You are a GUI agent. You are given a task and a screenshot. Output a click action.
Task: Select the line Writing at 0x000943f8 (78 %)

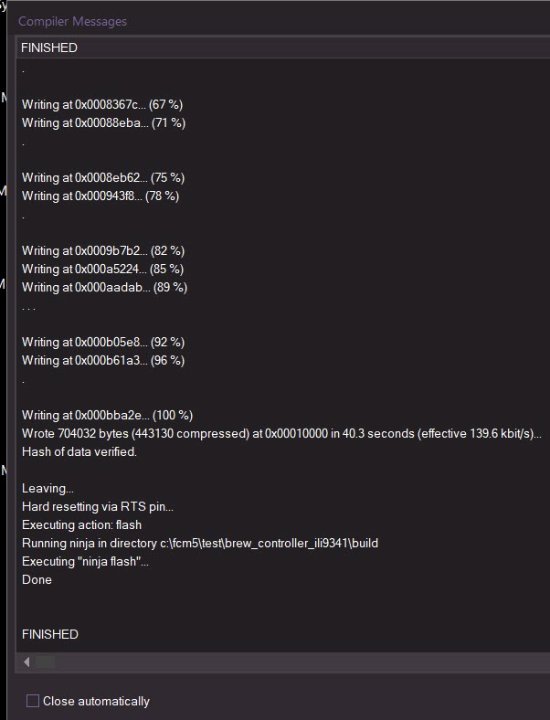(x=101, y=196)
